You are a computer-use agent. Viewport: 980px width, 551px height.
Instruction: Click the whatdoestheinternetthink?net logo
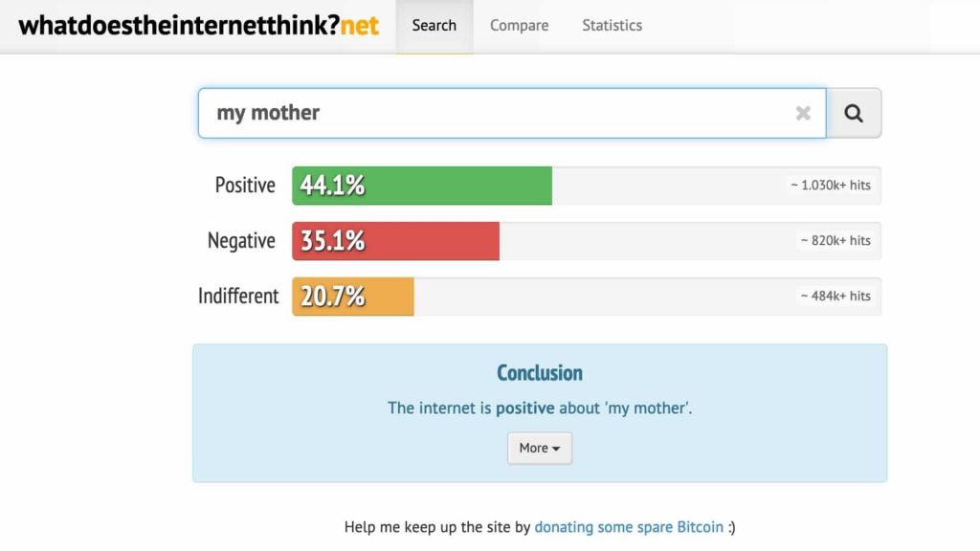tap(198, 26)
